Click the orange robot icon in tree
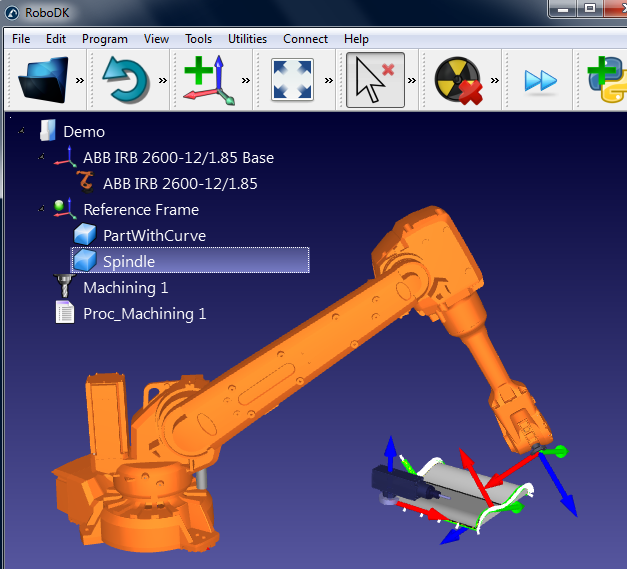The image size is (627, 569). pos(86,182)
